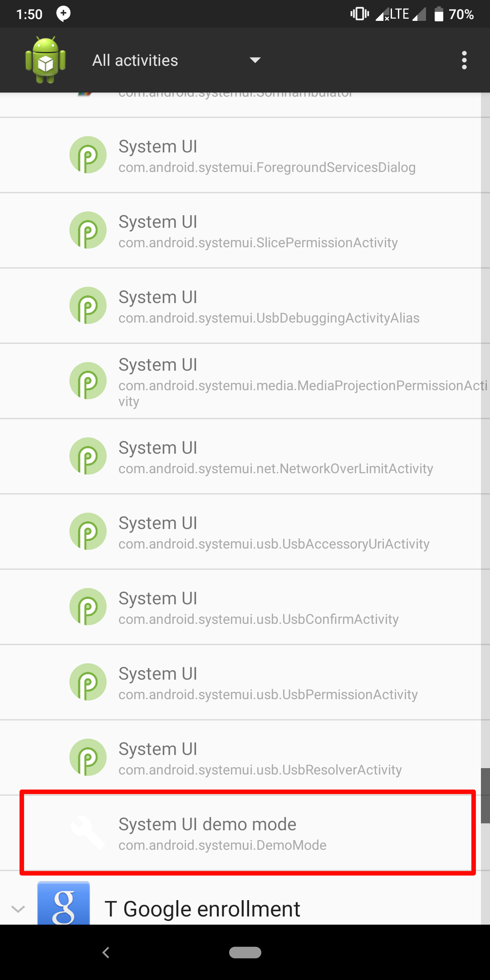This screenshot has height=980, width=490.
Task: Tap the SlicePermissionActivity Android P icon
Action: pos(88,230)
